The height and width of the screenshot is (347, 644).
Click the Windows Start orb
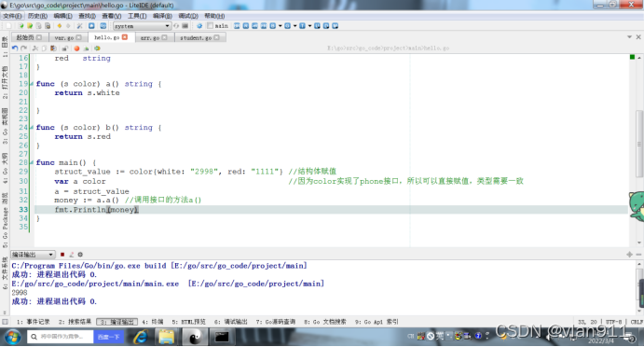[x=13, y=337]
